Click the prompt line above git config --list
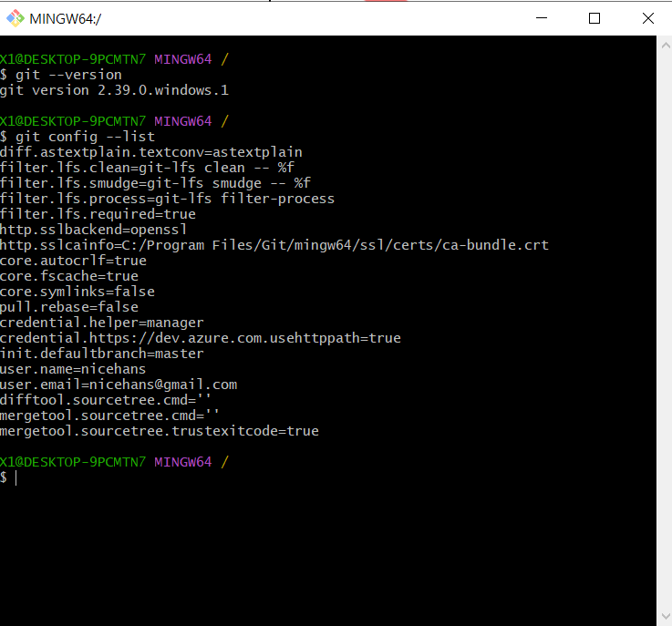 pos(114,121)
